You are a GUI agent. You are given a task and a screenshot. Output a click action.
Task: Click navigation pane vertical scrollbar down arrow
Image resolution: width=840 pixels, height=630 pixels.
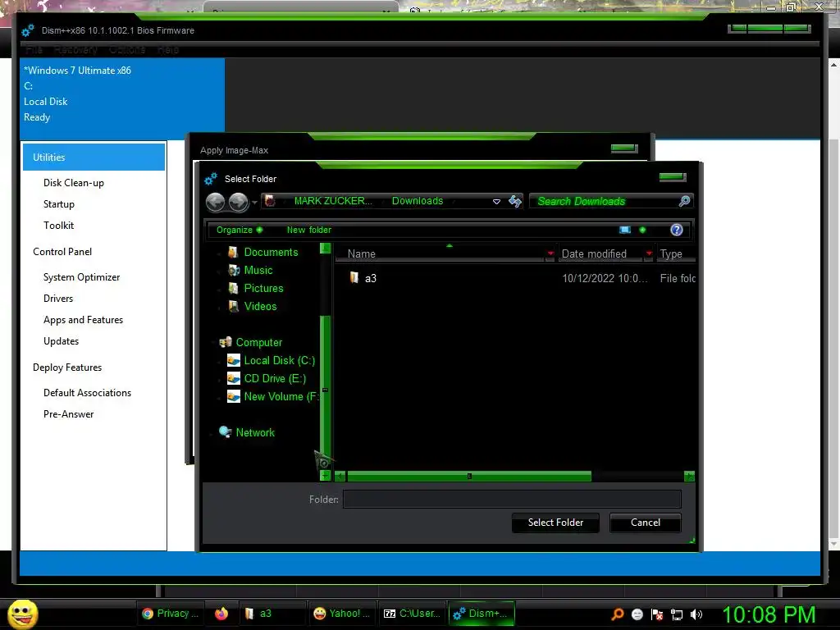[x=325, y=476]
